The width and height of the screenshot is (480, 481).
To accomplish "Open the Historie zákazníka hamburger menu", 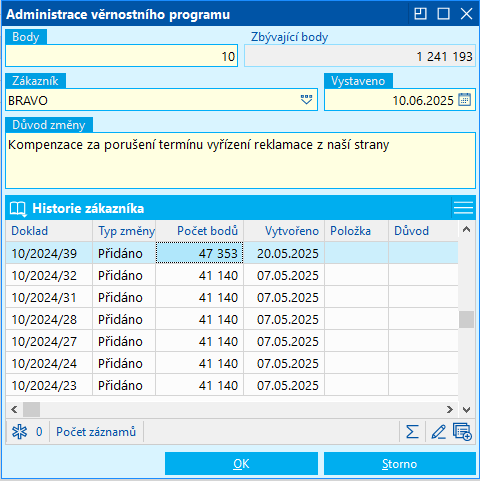I will click(x=463, y=208).
